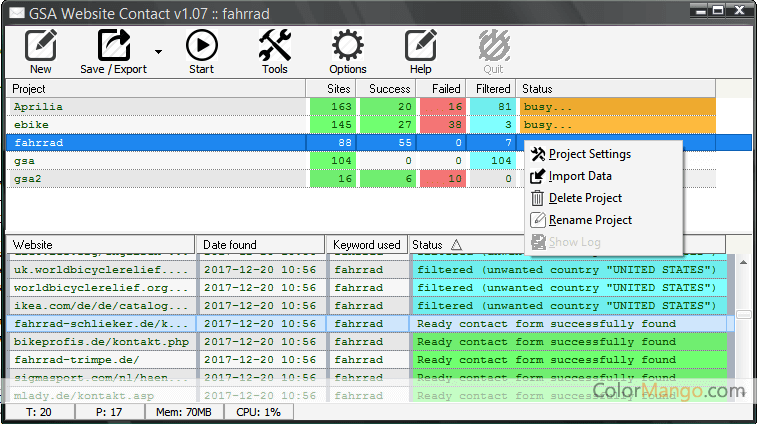Open the Options gear icon
757x424 pixels.
pos(348,45)
